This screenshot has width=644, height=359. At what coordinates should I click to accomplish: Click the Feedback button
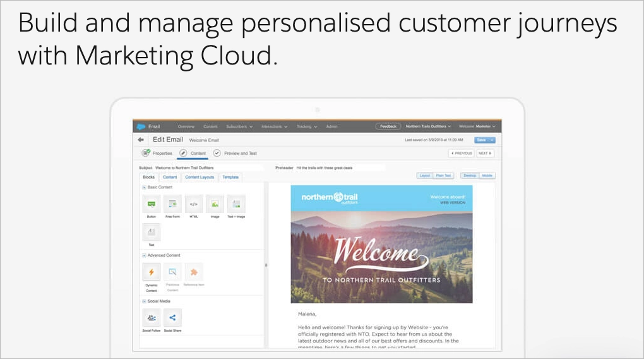coord(388,126)
